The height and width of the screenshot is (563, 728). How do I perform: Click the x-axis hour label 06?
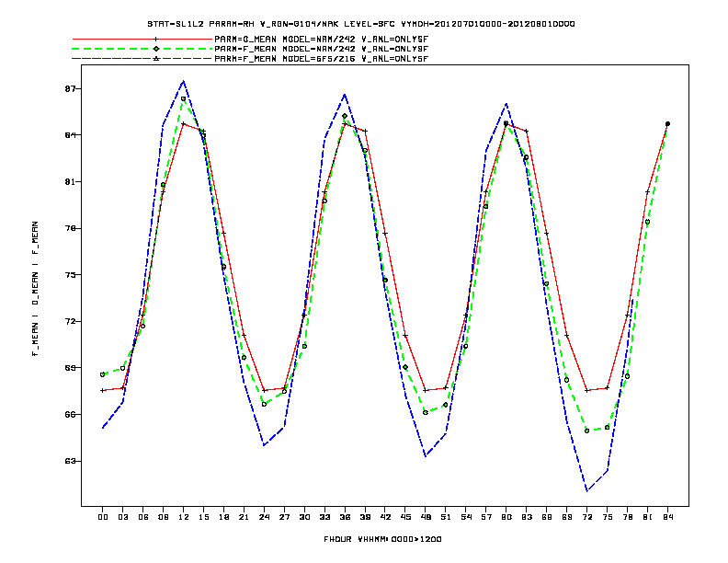(143, 517)
